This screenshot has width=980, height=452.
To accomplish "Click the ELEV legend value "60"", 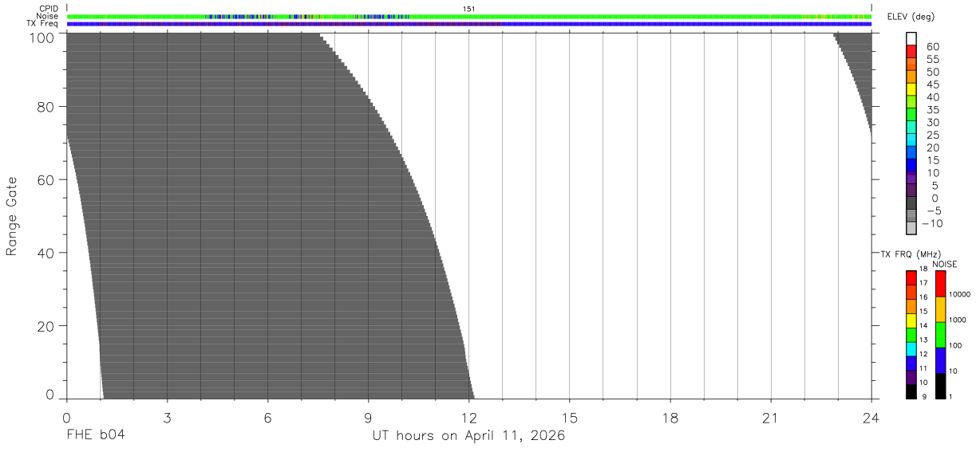I will pyautogui.click(x=934, y=47).
